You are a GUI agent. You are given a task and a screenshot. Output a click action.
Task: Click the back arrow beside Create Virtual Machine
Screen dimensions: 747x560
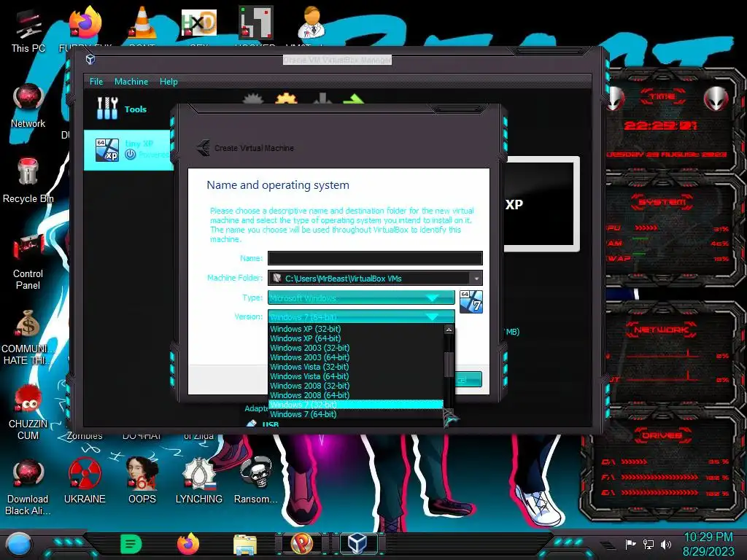pyautogui.click(x=204, y=147)
